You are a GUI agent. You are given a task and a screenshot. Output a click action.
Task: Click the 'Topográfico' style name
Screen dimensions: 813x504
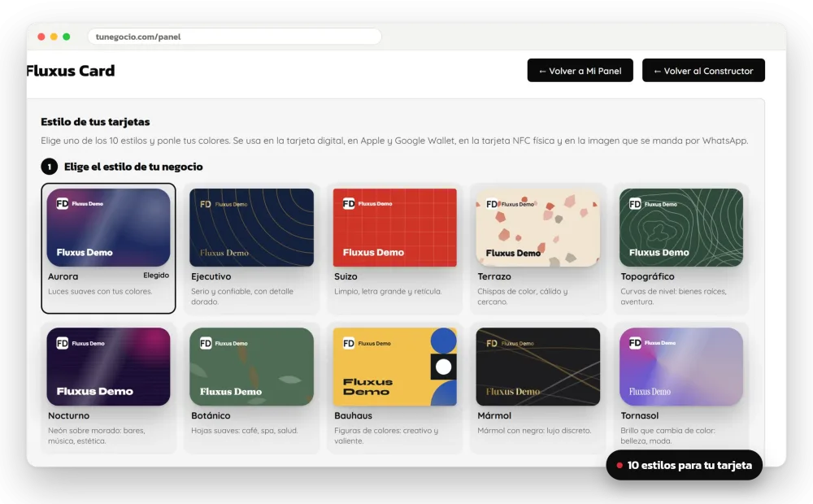click(648, 276)
